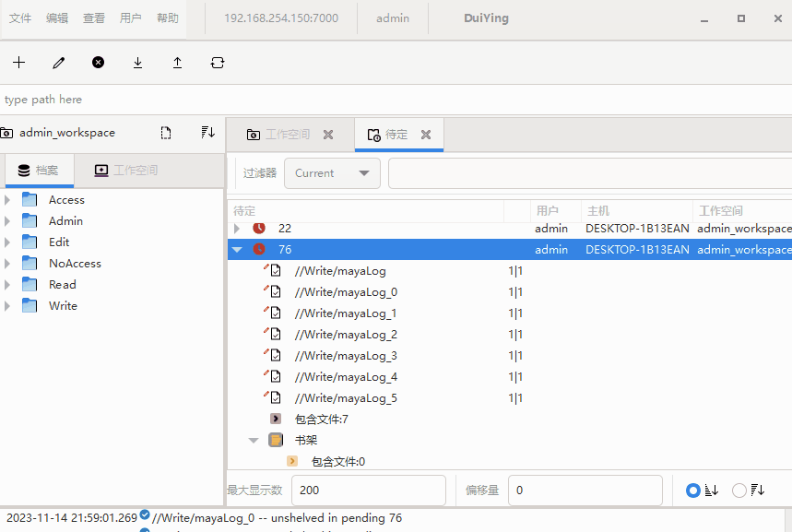The height and width of the screenshot is (532, 792).
Task: Click the plus (add) toolbar icon
Action: click(19, 63)
